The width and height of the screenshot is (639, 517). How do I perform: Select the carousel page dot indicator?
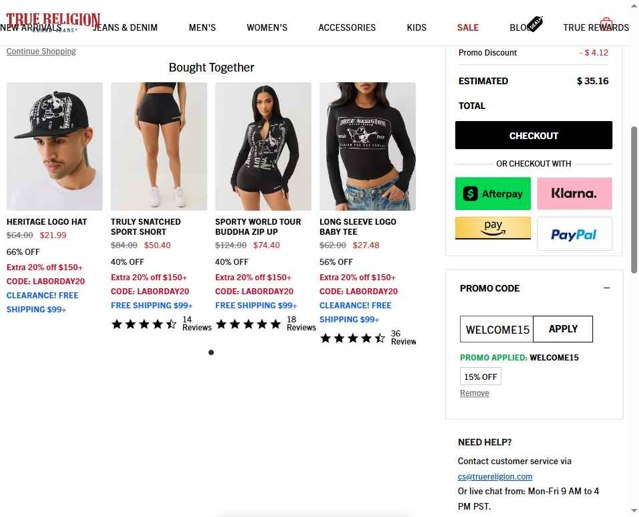(211, 352)
